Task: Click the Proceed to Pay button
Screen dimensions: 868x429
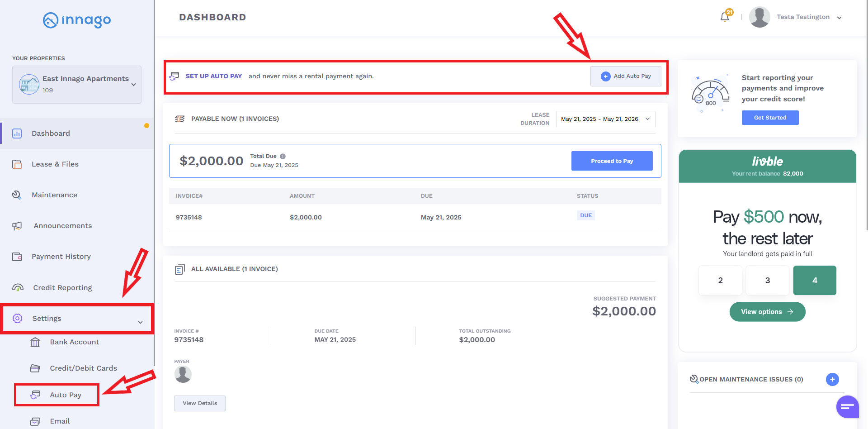Action: (612, 161)
